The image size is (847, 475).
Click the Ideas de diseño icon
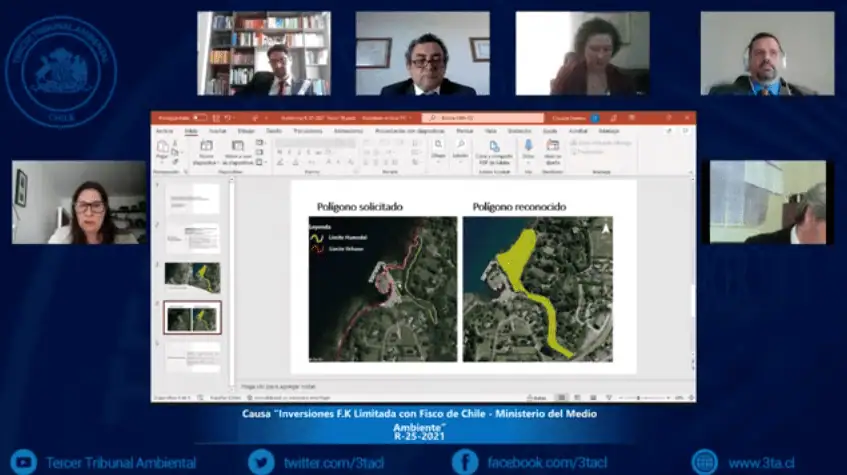pyautogui.click(x=553, y=145)
